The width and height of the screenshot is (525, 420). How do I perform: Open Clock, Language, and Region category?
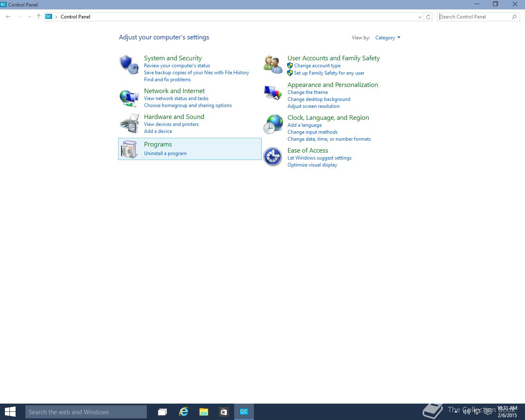pyautogui.click(x=328, y=118)
